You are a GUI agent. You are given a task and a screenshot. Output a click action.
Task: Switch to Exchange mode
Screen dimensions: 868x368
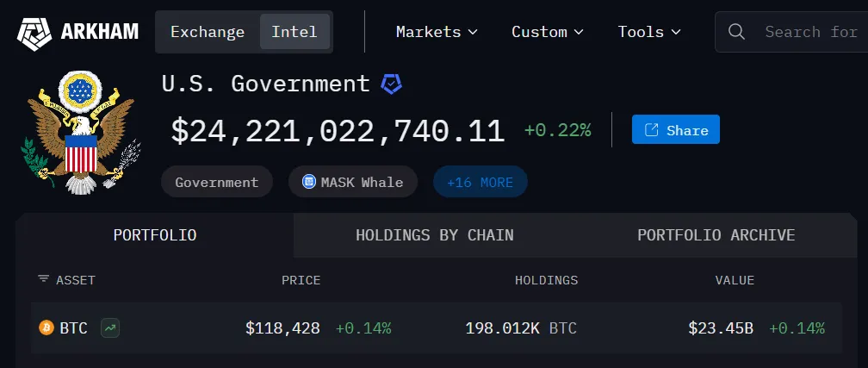point(208,32)
